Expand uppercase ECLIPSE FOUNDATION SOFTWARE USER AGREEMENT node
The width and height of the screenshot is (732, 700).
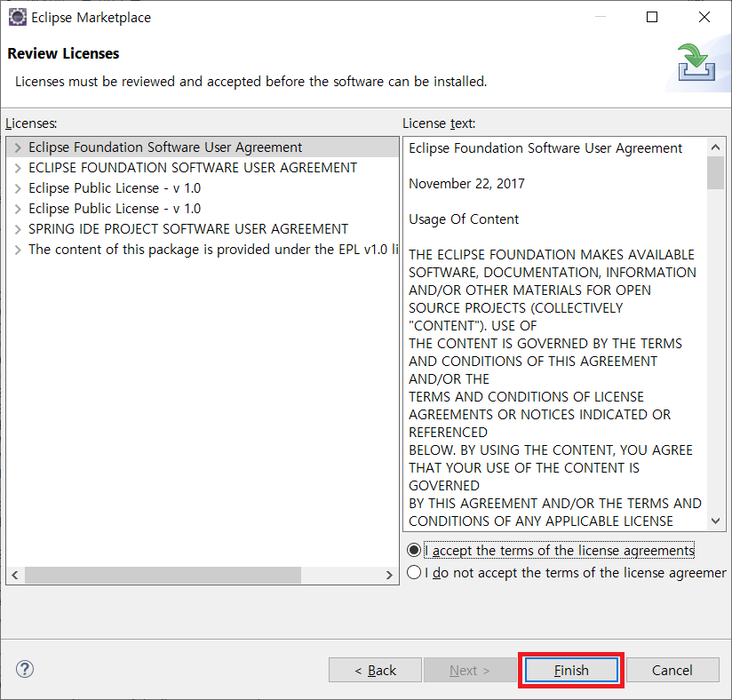coord(18,168)
